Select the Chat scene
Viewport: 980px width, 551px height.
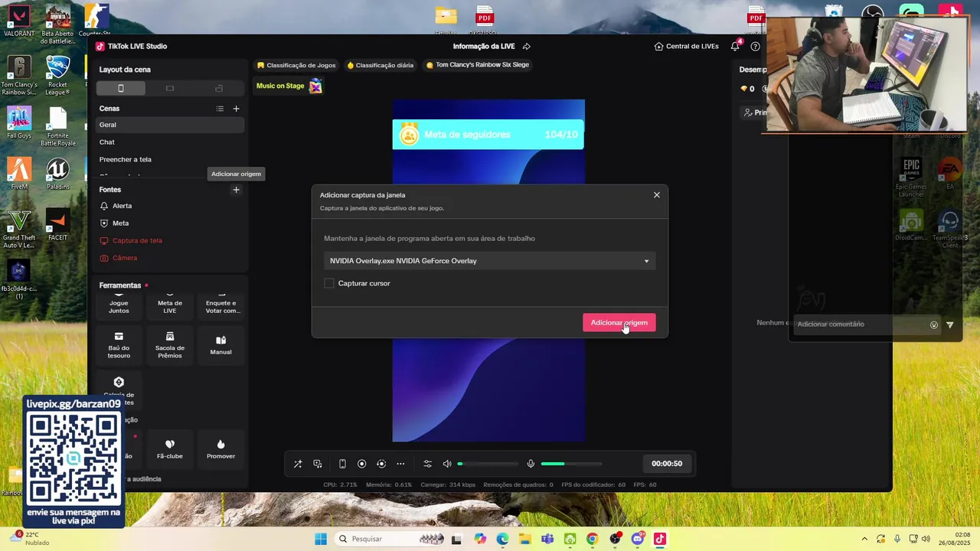point(170,142)
